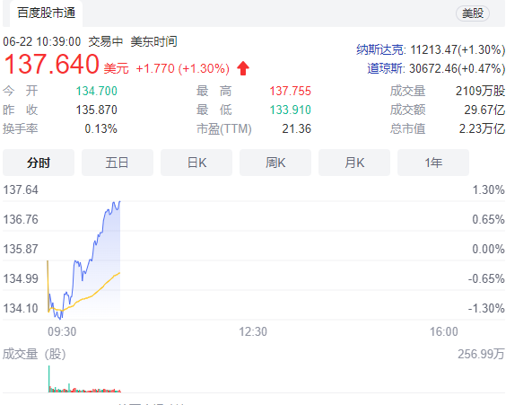532x405 pixels.
Task: Select the 分时 chart view
Action: [39, 163]
